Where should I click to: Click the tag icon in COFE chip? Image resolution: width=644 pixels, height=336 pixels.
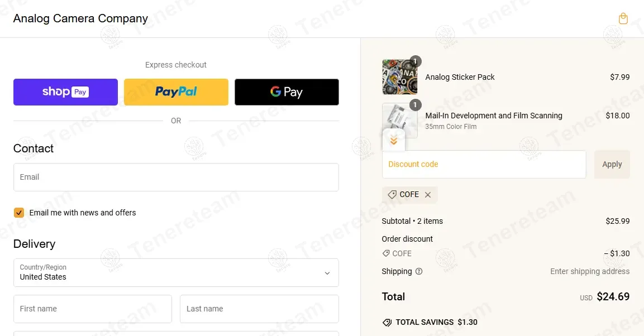(x=392, y=194)
